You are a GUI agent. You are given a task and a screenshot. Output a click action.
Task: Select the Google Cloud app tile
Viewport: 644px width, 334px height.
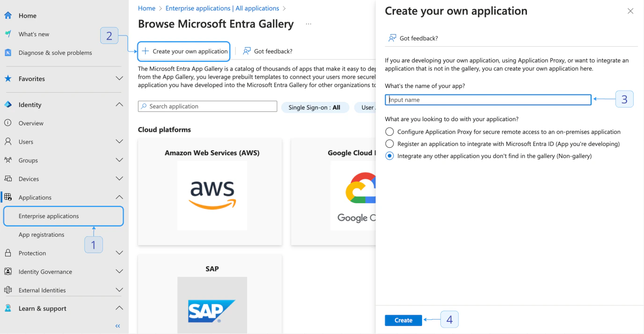click(333, 192)
